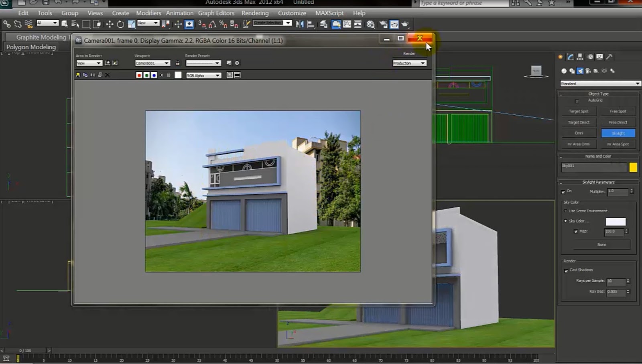Screen dimensions: 642x364
Task: Open the Sky001 object color swatch
Action: tap(633, 167)
